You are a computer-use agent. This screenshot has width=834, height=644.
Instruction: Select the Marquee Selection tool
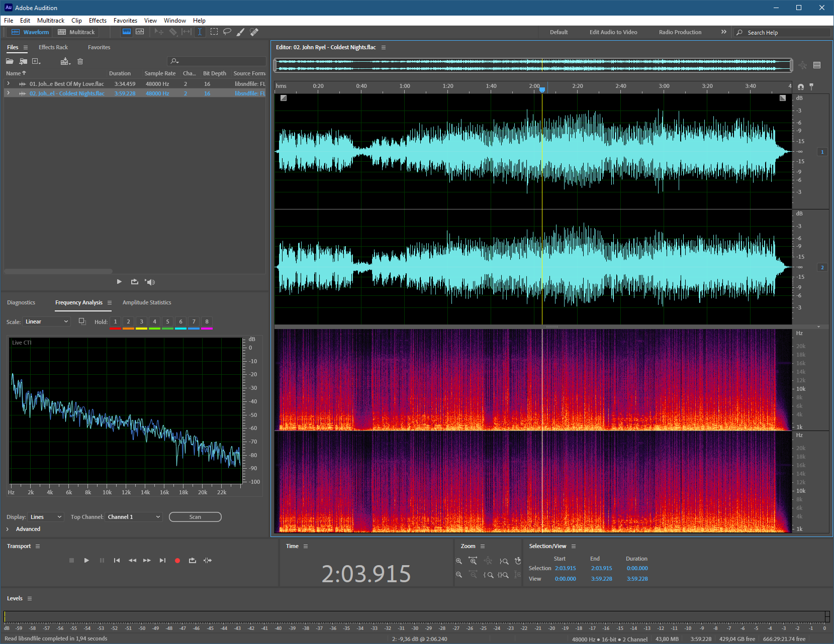[214, 32]
